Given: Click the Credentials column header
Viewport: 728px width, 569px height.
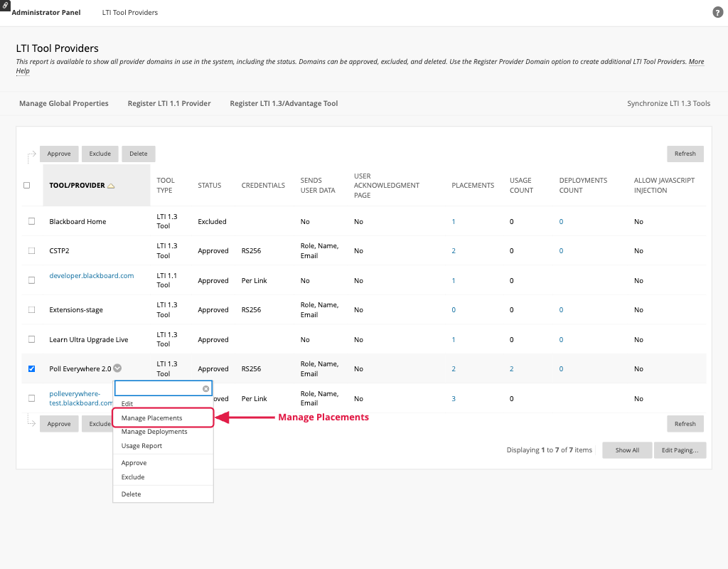Looking at the screenshot, I should (263, 186).
